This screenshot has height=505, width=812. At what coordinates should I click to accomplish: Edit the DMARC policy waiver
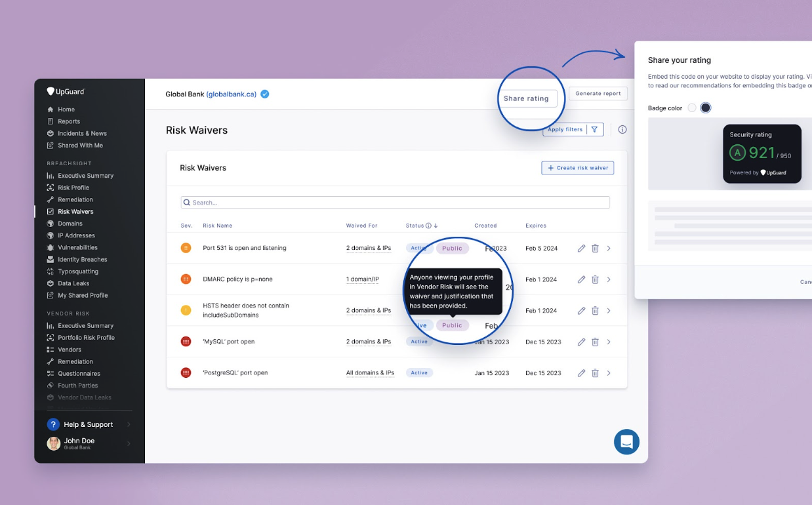coord(581,279)
